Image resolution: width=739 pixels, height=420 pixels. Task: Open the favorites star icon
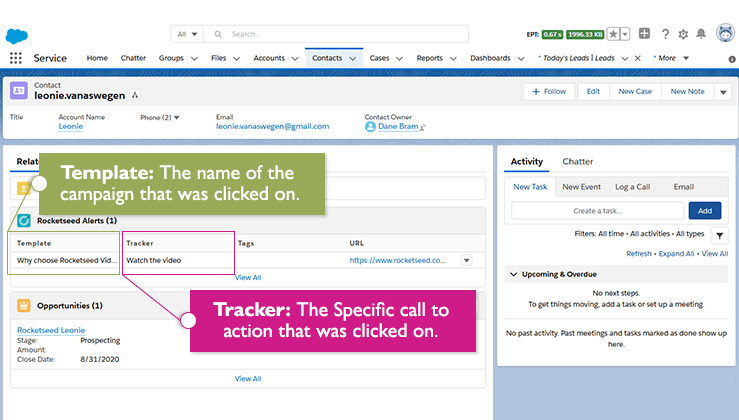click(612, 34)
